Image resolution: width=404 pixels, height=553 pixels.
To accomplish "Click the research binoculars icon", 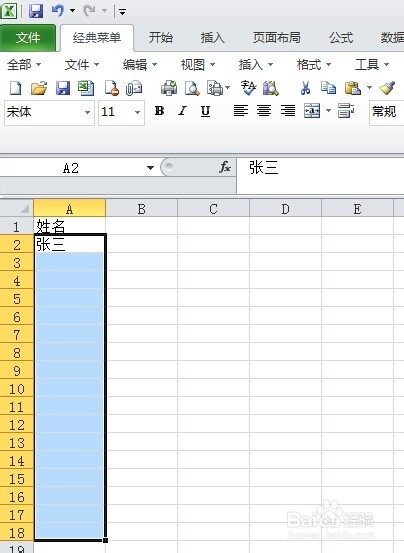I will click(271, 88).
